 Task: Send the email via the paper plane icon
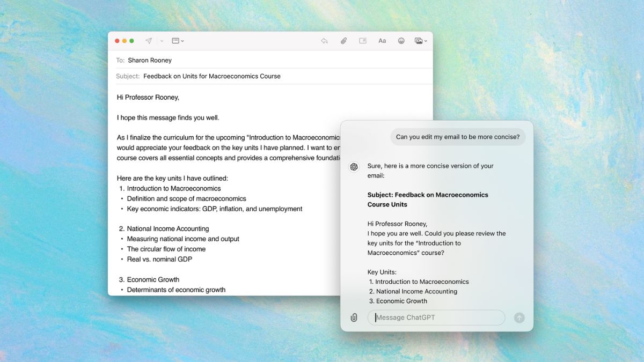click(x=149, y=40)
